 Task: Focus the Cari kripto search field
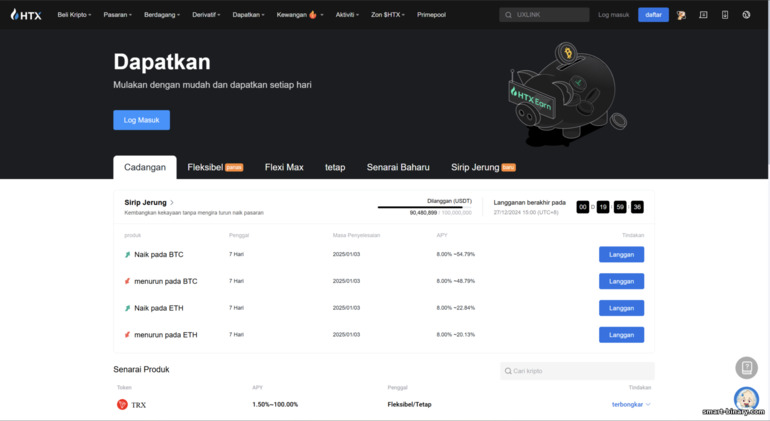click(577, 371)
